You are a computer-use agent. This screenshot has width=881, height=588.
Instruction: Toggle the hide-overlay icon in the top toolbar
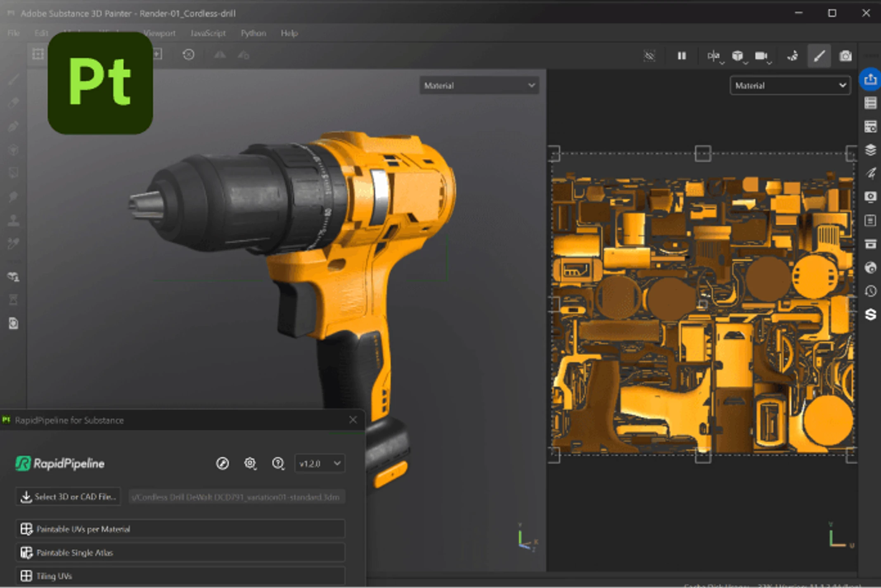point(649,56)
